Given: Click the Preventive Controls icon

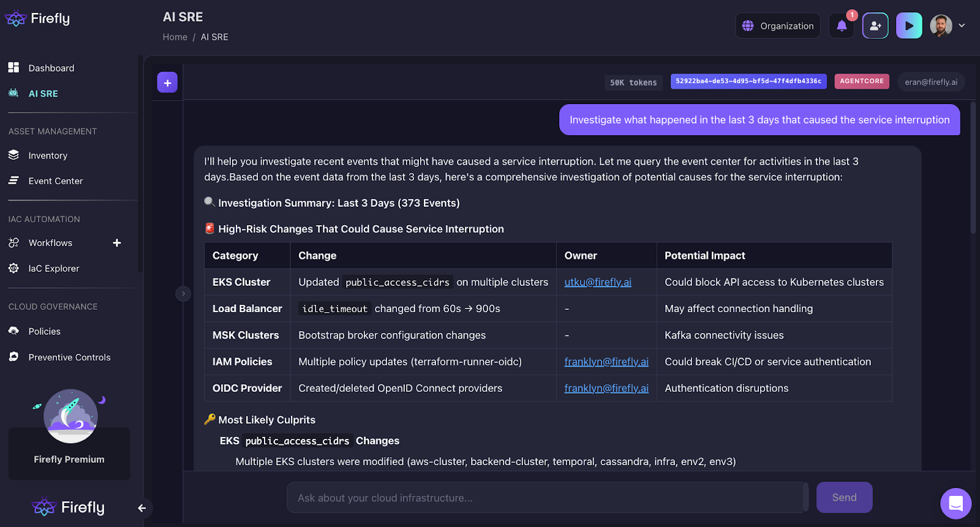Looking at the screenshot, I should [x=13, y=357].
